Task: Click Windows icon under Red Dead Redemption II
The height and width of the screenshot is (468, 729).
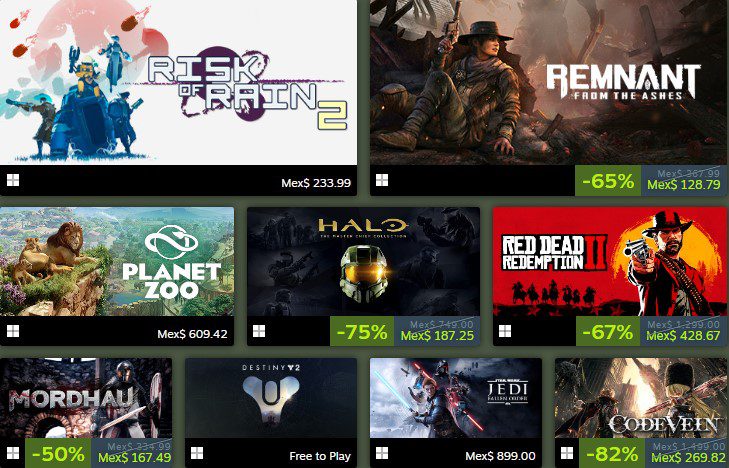Action: 505,331
